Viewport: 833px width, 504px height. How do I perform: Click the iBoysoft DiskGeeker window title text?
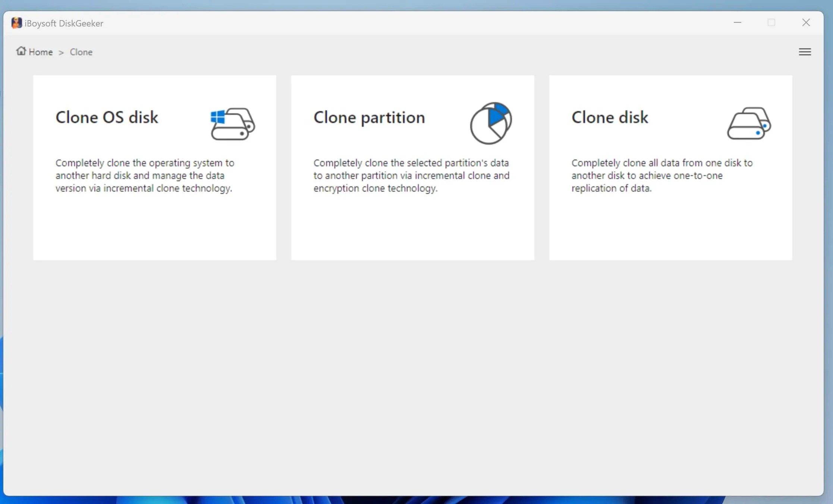[x=64, y=23]
